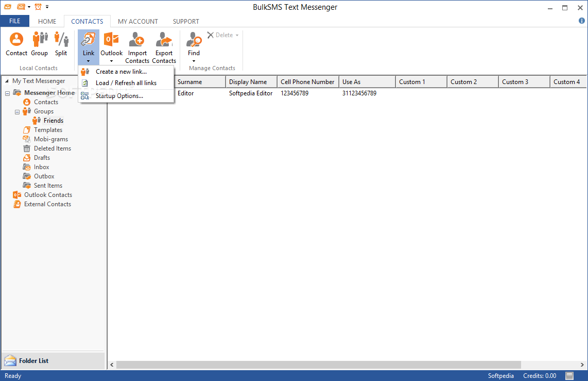Screen dimensions: 588x381
Task: Open the FILE tab
Action: 14,21
